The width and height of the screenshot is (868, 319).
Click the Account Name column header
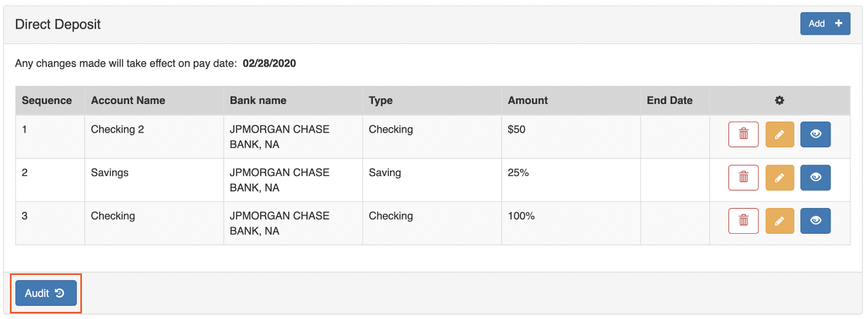pyautogui.click(x=128, y=100)
